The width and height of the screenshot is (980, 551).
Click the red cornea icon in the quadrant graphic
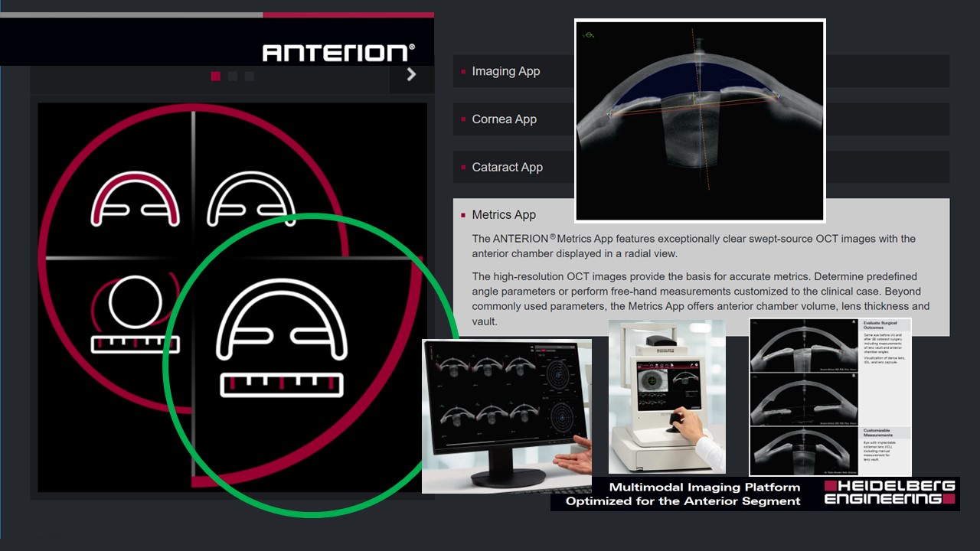pos(135,199)
